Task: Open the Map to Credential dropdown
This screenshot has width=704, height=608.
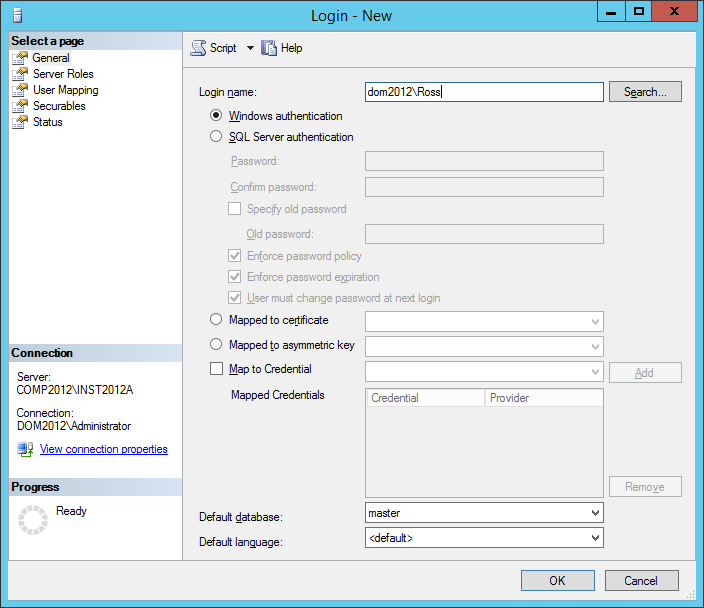Action: click(x=595, y=372)
